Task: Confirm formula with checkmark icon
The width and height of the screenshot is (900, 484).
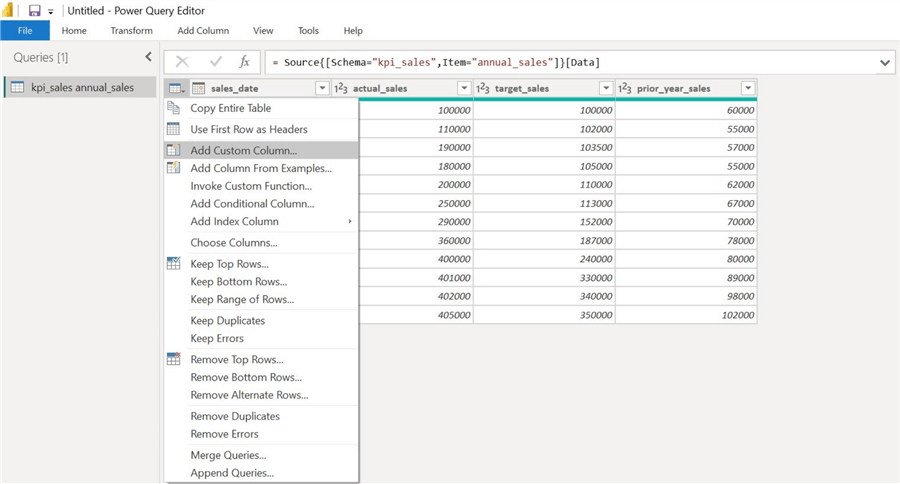Action: pyautogui.click(x=216, y=62)
